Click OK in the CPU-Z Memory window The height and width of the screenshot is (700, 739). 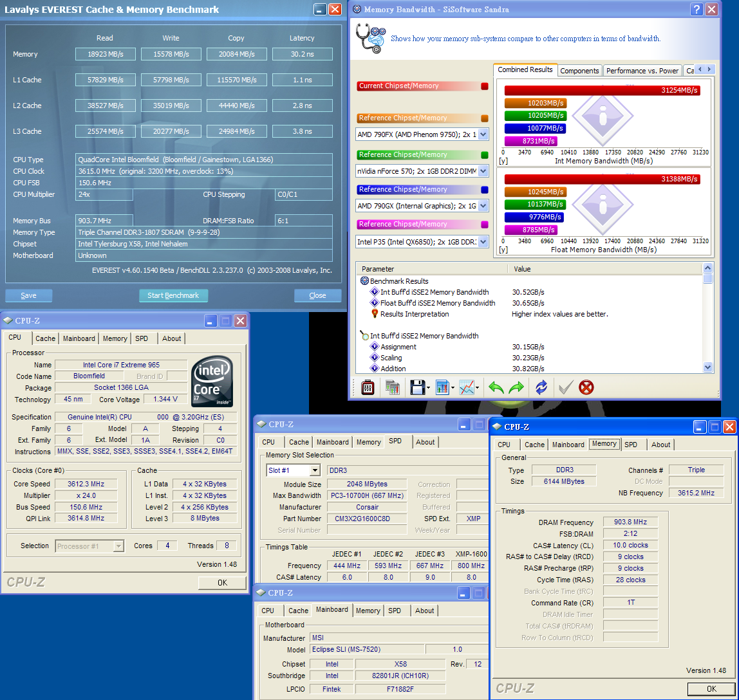tap(711, 689)
